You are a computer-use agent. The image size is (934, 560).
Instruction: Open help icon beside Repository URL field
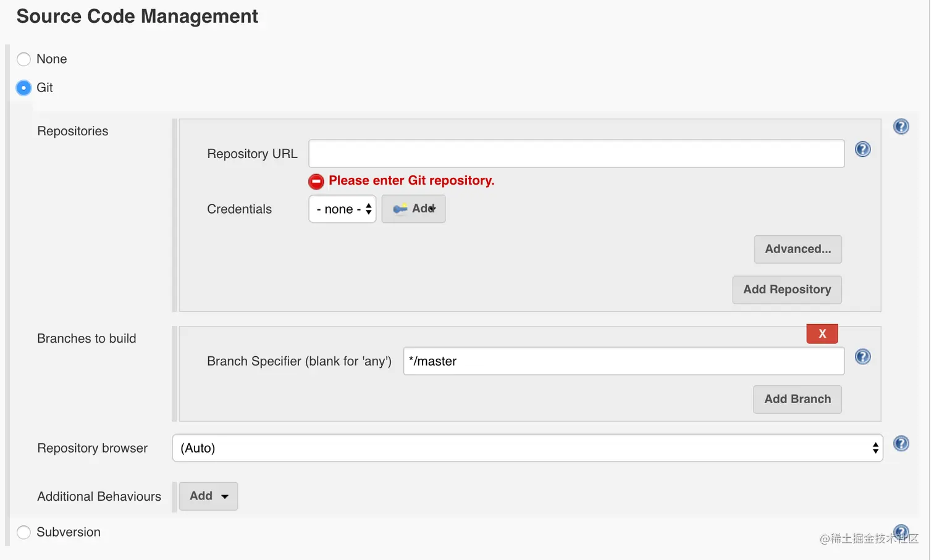863,149
